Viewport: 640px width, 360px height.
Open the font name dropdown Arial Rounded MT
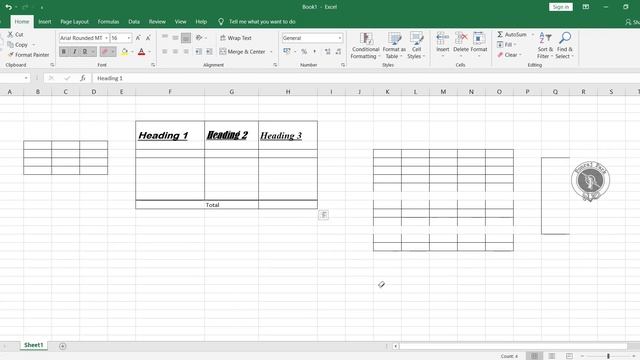(x=107, y=38)
